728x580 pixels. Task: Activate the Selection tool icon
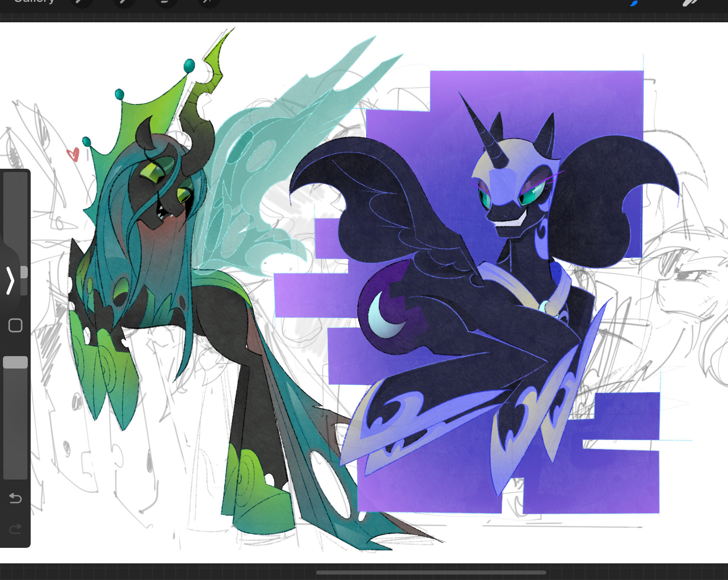pyautogui.click(x=166, y=2)
